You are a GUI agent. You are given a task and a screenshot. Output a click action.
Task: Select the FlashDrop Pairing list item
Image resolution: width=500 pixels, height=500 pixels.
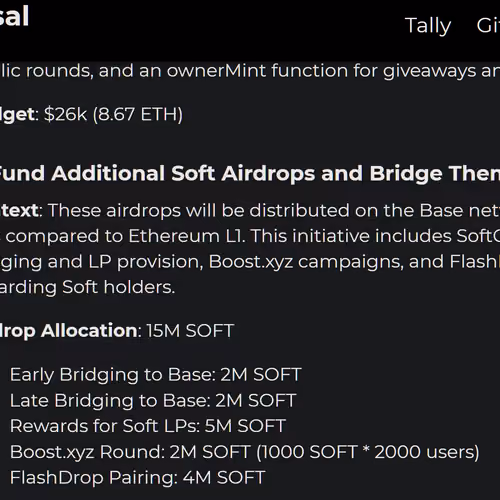(x=138, y=478)
